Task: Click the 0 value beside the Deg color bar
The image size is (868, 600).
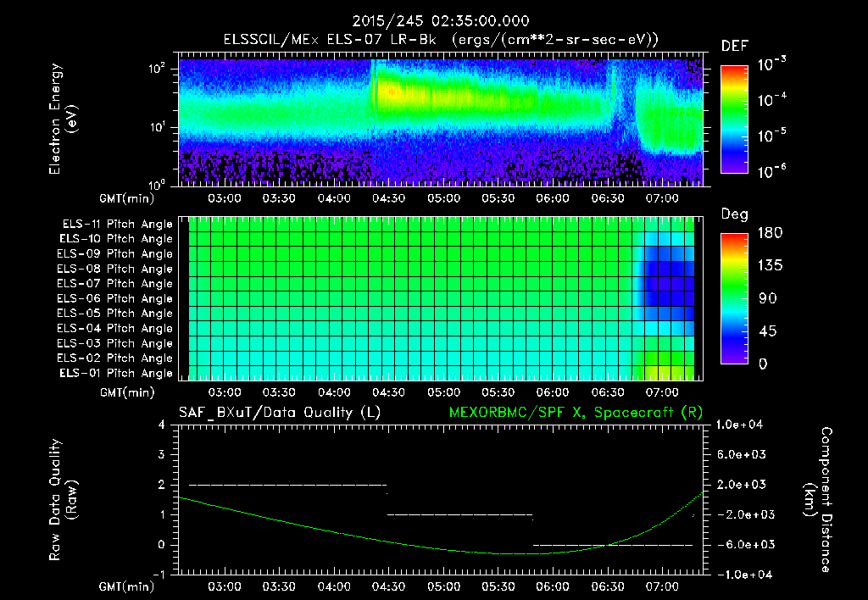Action: (763, 364)
